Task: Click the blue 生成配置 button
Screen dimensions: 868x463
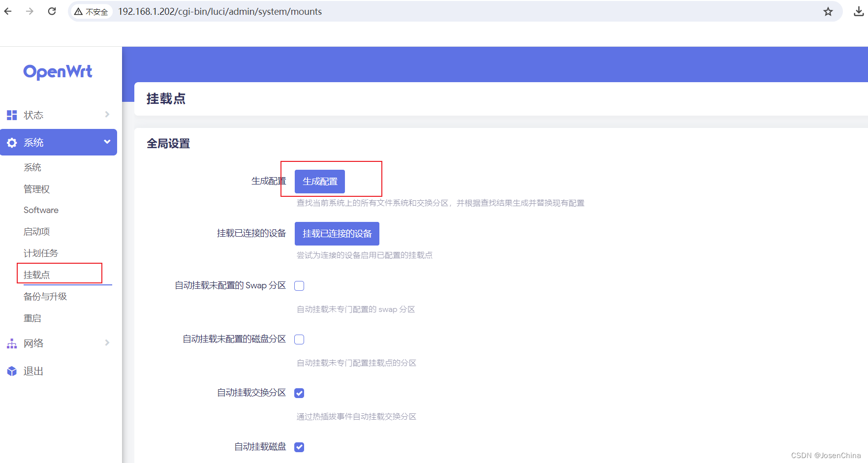Action: [x=320, y=182]
